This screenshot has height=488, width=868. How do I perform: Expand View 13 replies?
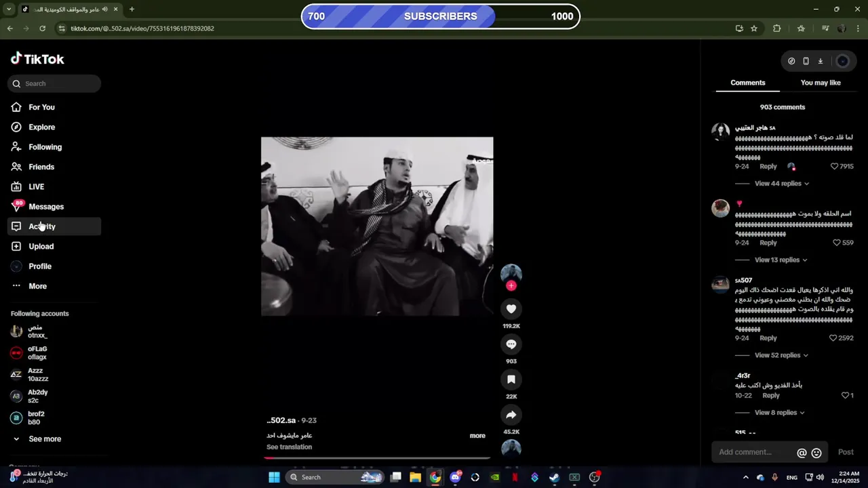pyautogui.click(x=781, y=260)
